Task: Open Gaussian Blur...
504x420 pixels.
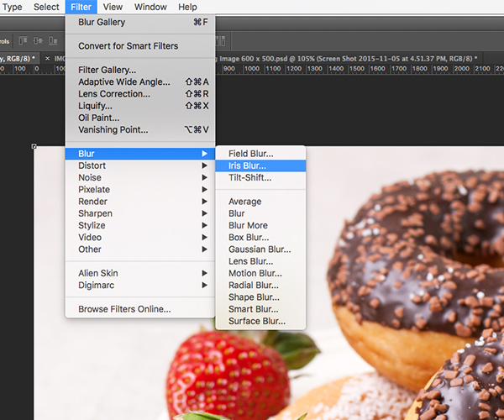Action: click(x=260, y=249)
